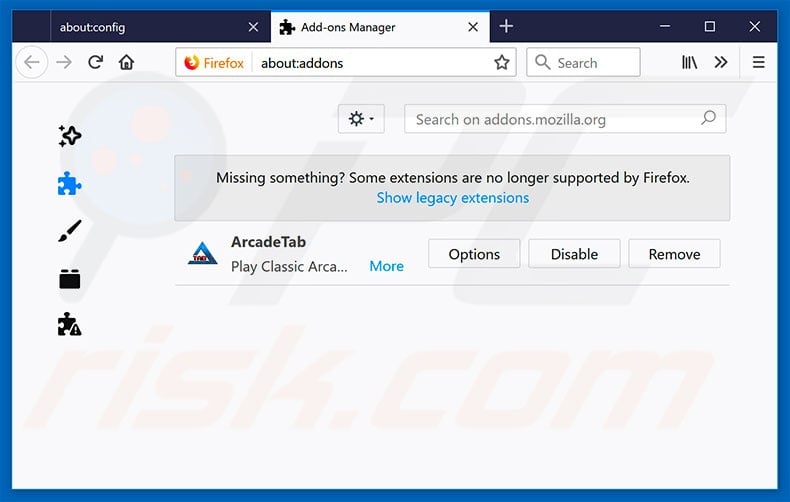Open the Library toolbar icon
The height and width of the screenshot is (502, 790).
(x=689, y=62)
